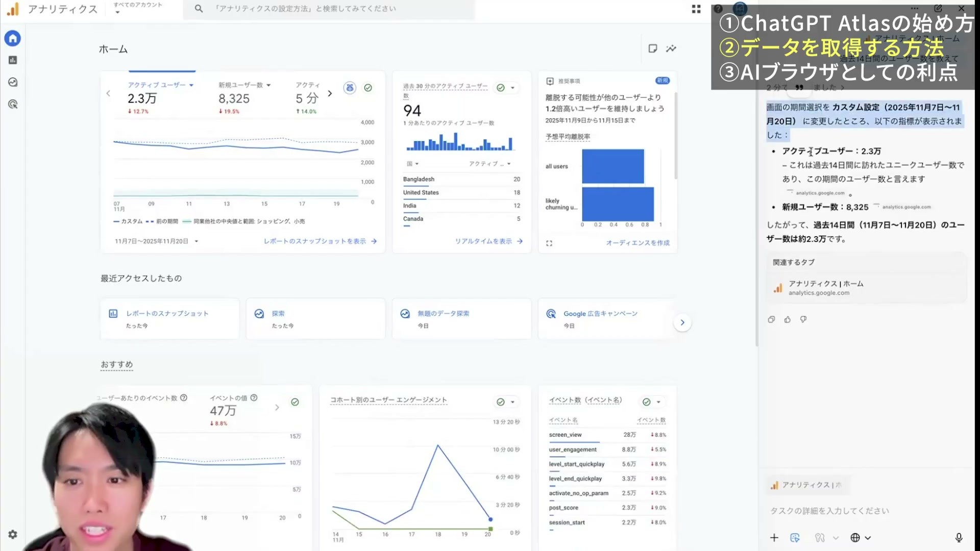The image size is (980, 551).
Task: Select the Canada country row
Action: pyautogui.click(x=461, y=219)
